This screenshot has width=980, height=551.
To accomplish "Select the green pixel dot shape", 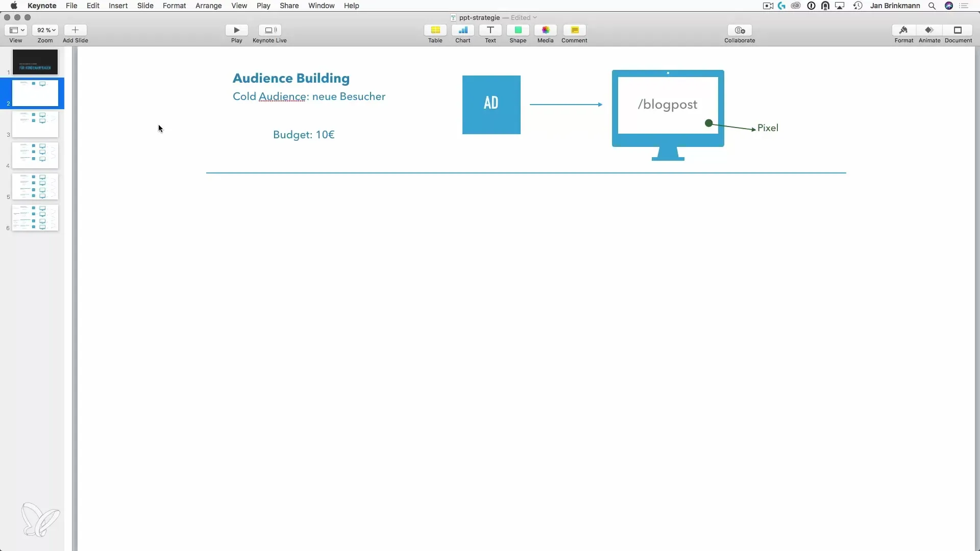I will click(708, 123).
